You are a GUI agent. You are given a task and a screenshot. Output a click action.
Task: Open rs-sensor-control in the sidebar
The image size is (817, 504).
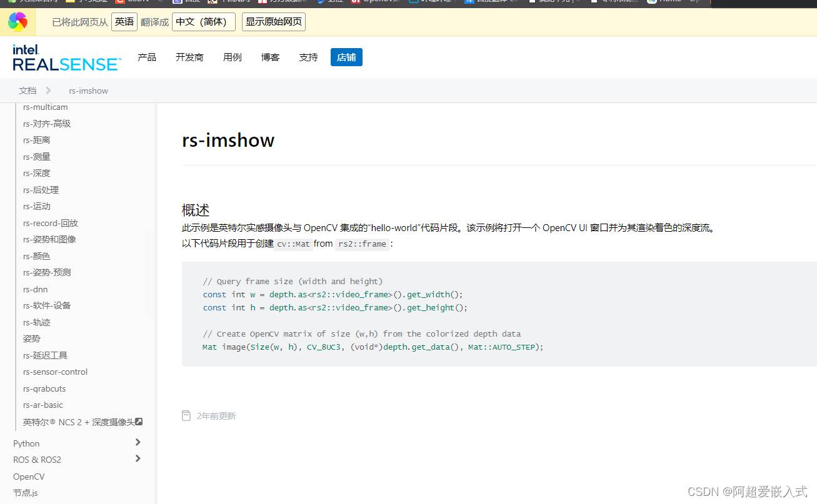pyautogui.click(x=56, y=372)
